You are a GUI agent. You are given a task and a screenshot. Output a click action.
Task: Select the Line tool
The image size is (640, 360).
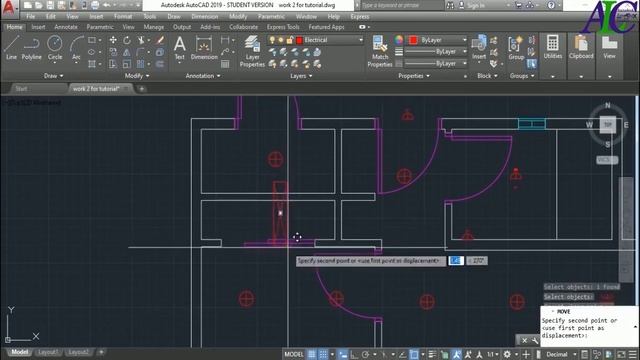[x=11, y=48]
